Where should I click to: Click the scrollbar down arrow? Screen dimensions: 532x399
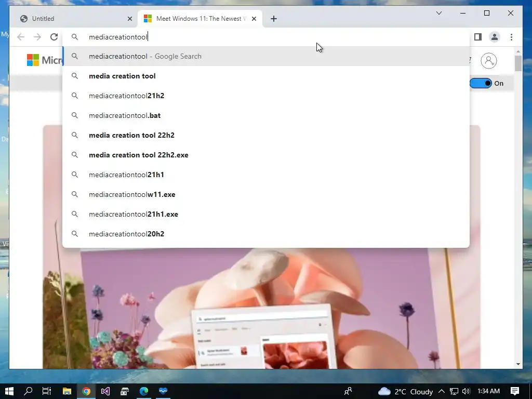(x=518, y=364)
